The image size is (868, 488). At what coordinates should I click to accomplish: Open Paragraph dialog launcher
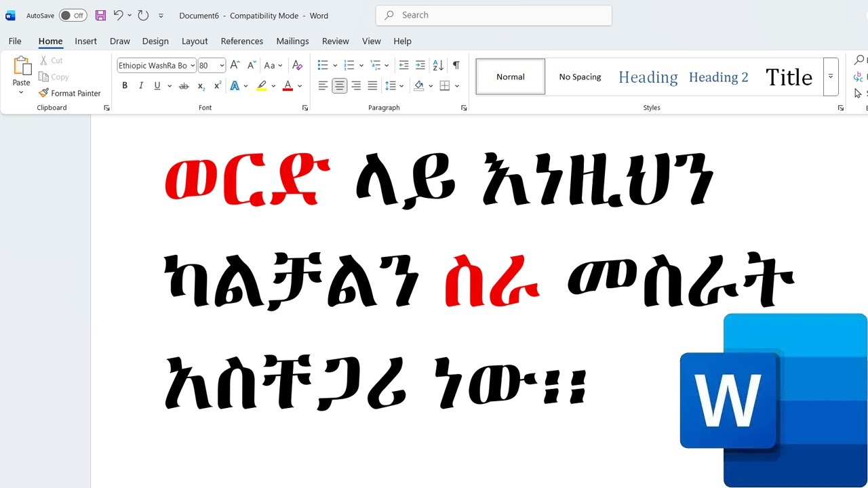pos(464,108)
